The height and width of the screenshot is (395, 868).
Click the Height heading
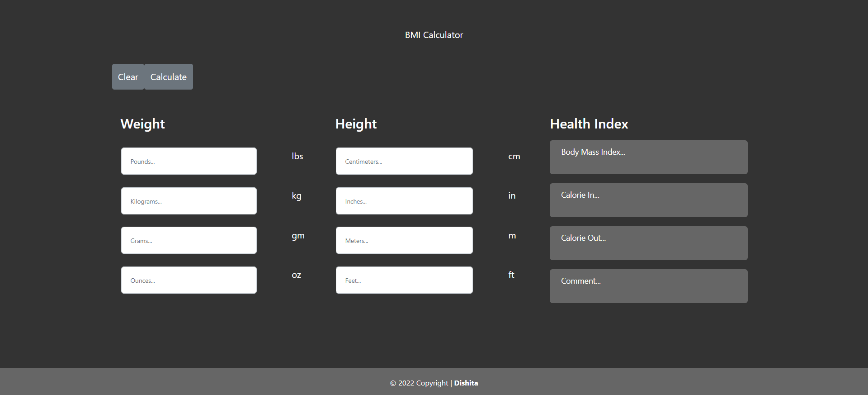click(x=356, y=124)
